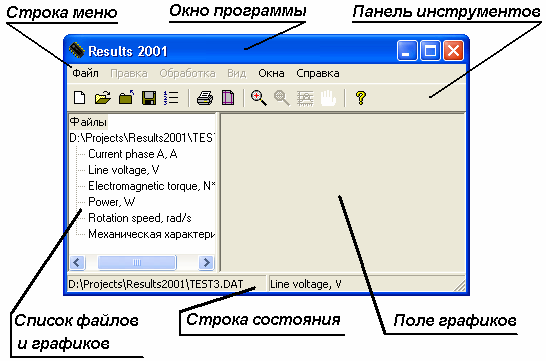The image size is (546, 361).
Task: Click the numbered list toolbar icon
Action: click(x=171, y=98)
